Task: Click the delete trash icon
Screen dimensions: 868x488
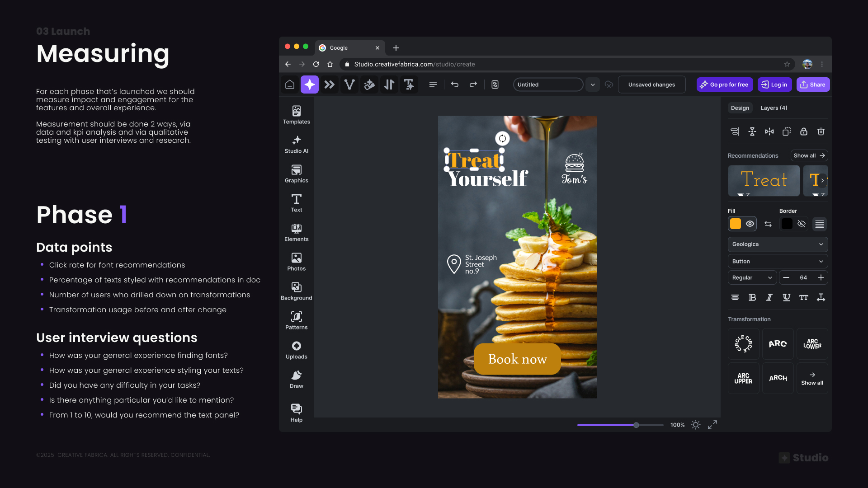Action: (x=821, y=131)
